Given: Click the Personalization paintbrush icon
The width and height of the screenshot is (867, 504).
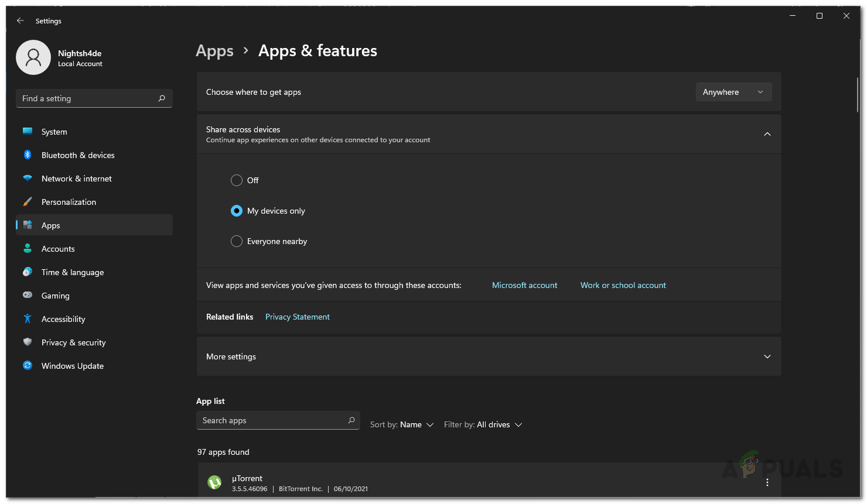Looking at the screenshot, I should [28, 202].
